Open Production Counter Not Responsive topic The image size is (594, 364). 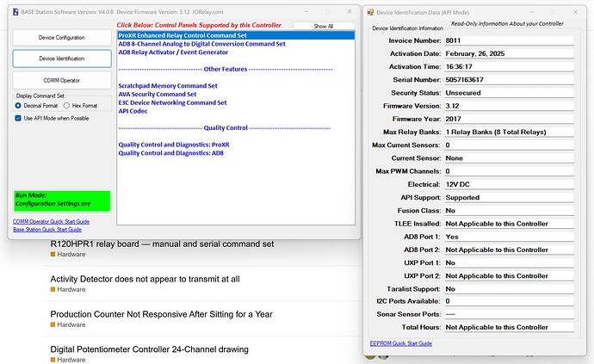(161, 314)
